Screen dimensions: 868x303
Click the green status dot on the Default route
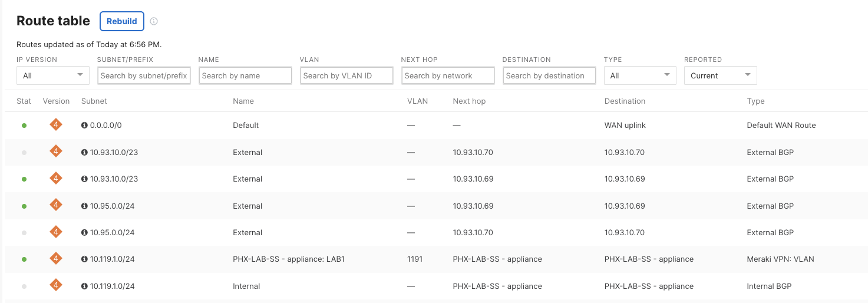coord(24,126)
